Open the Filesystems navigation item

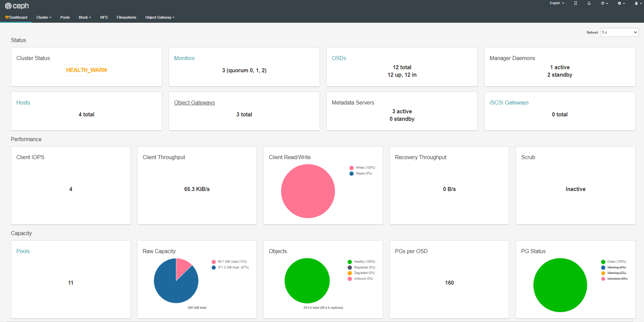click(126, 17)
